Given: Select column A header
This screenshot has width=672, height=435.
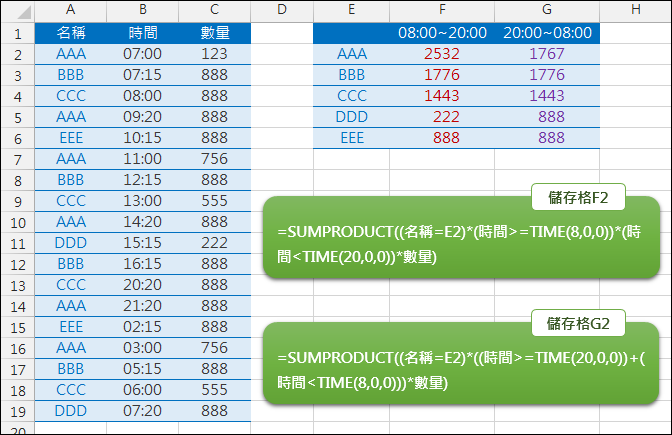Looking at the screenshot, I should click(71, 10).
